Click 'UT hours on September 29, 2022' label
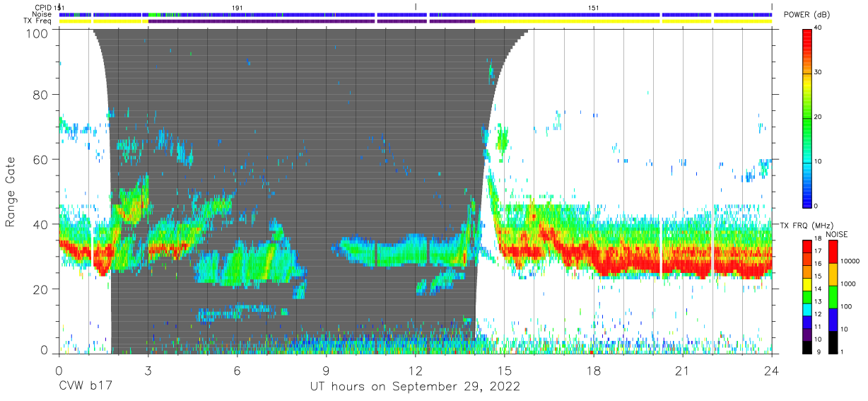 pos(415,387)
